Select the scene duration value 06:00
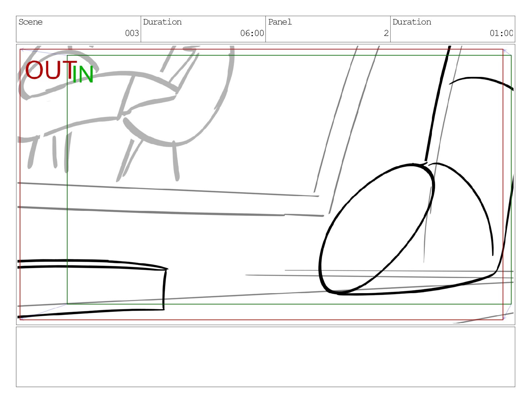The height and width of the screenshot is (411, 532). pyautogui.click(x=252, y=33)
